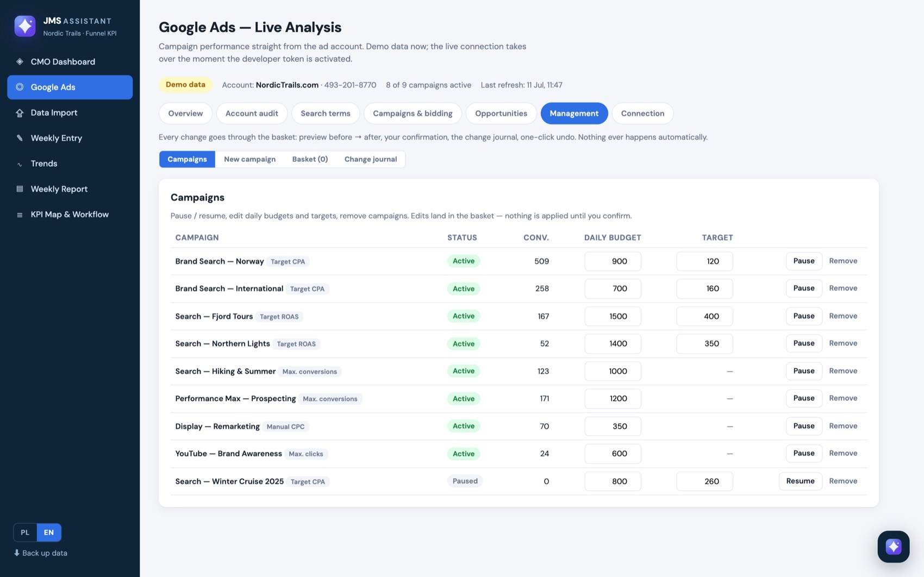The image size is (924, 577).
Task: Pause Search — Northern Lights campaign
Action: 803,343
